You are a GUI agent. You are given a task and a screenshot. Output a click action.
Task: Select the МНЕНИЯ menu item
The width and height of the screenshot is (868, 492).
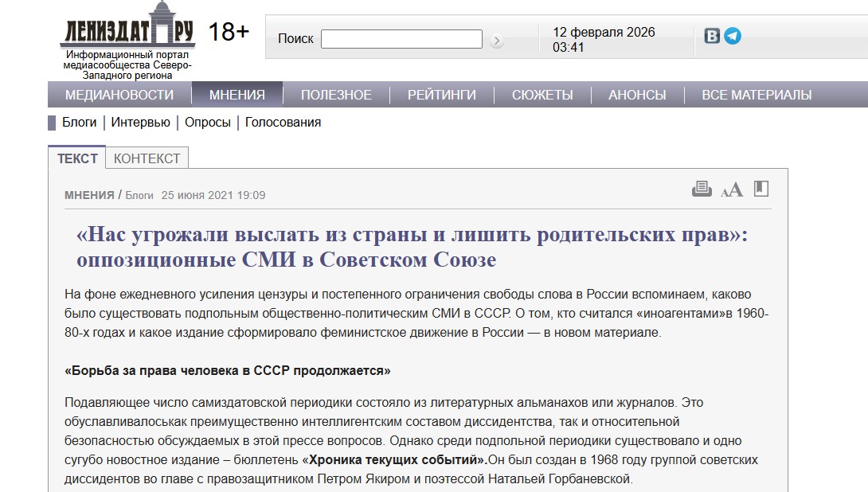[x=237, y=95]
